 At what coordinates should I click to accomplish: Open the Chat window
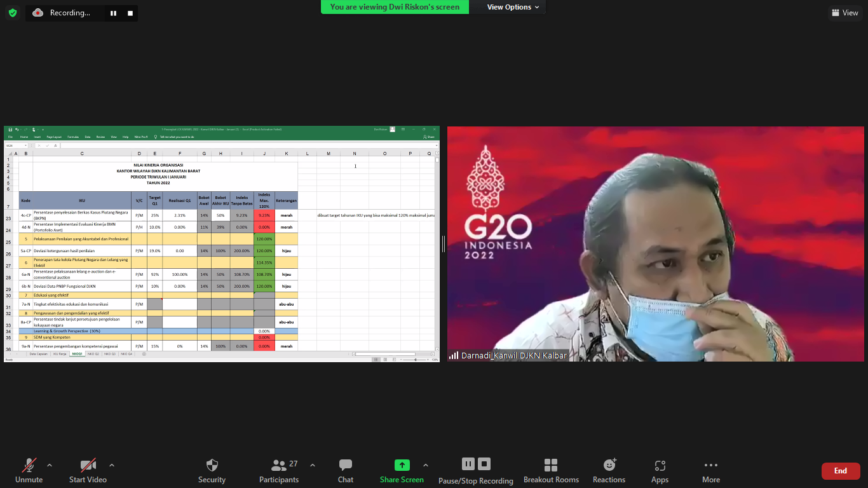coord(346,465)
